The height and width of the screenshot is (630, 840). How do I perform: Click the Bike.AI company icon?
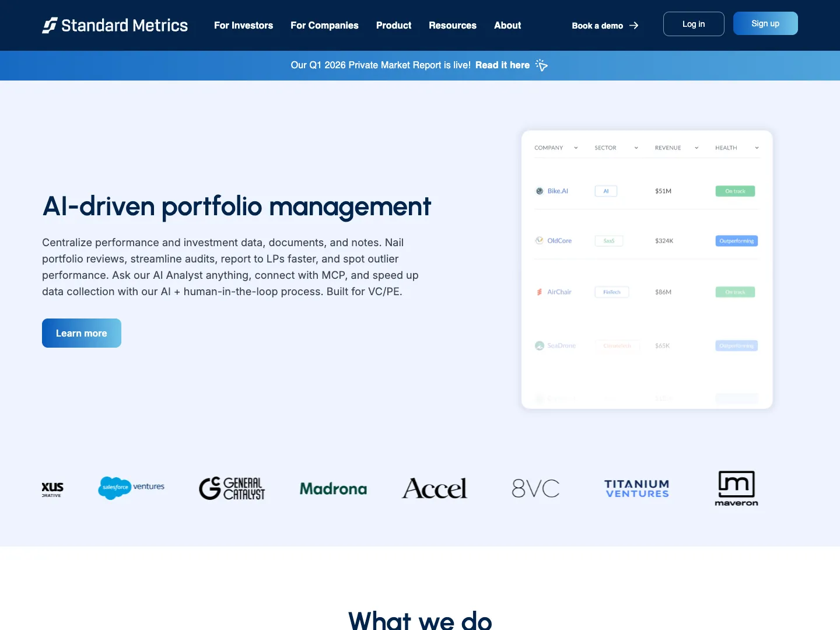540,191
